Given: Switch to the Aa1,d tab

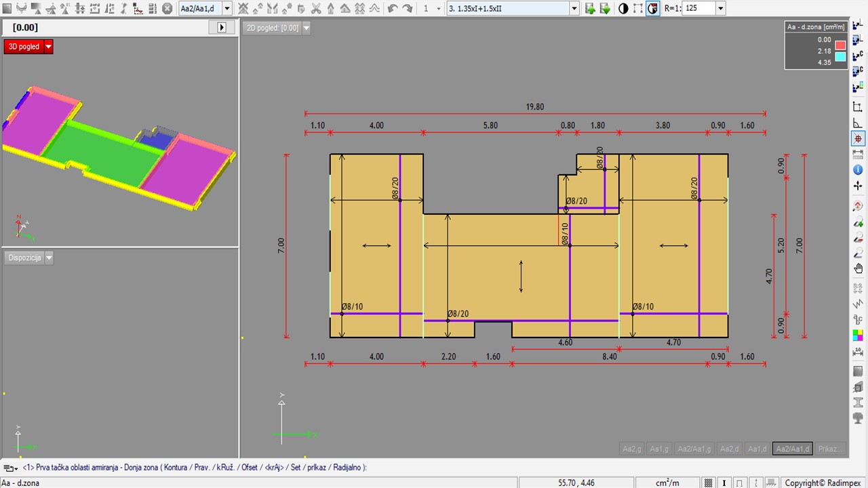Looking at the screenshot, I should 756,449.
